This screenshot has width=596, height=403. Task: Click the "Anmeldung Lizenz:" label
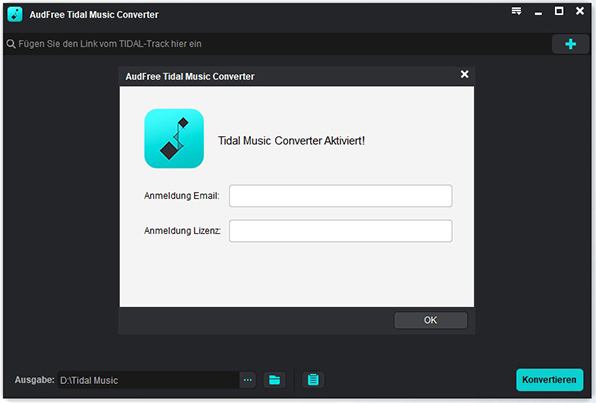pos(182,231)
